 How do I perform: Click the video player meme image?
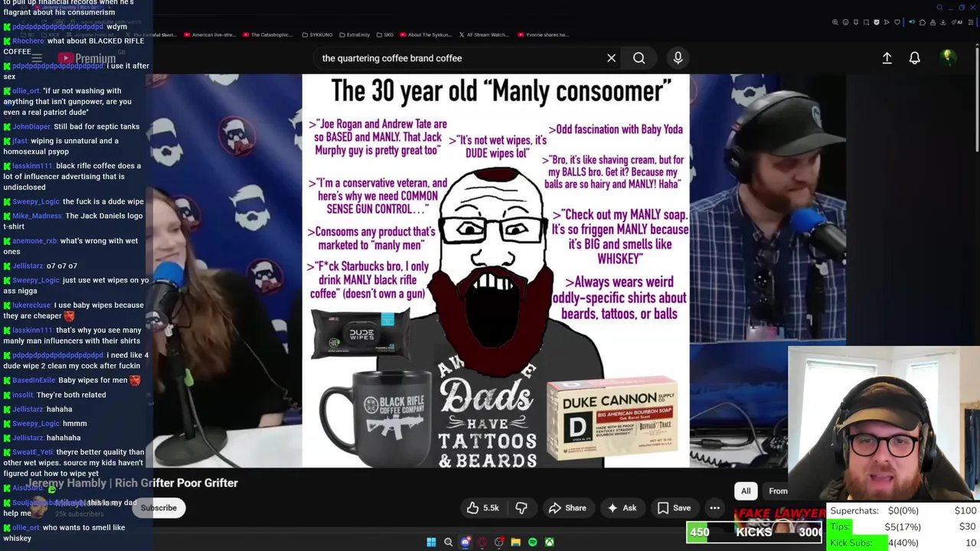point(495,270)
